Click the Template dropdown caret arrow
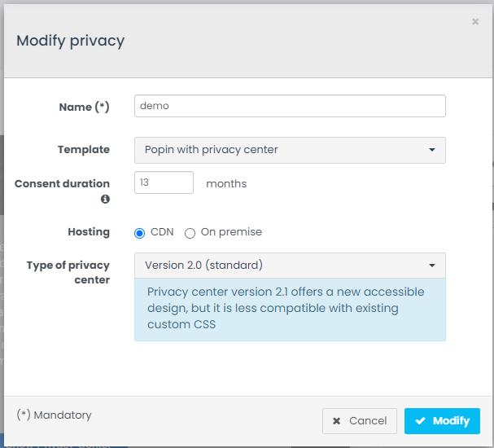 pos(431,150)
